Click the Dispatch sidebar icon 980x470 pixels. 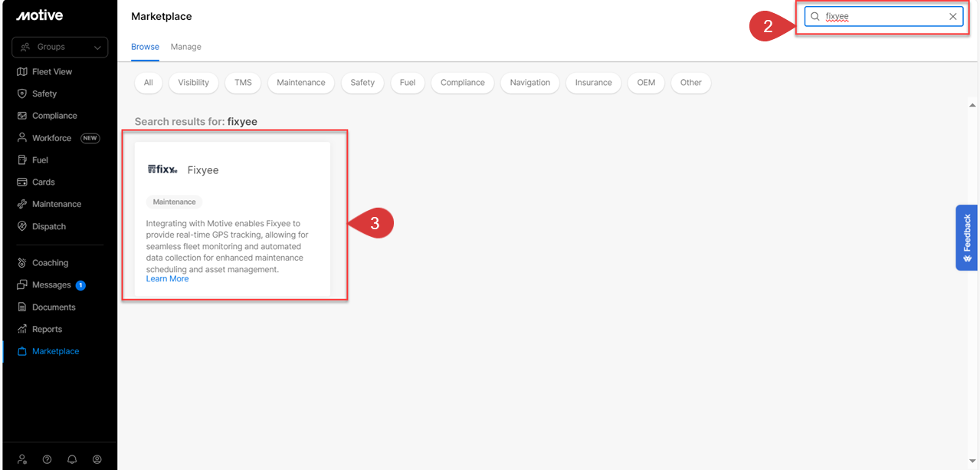click(x=22, y=226)
